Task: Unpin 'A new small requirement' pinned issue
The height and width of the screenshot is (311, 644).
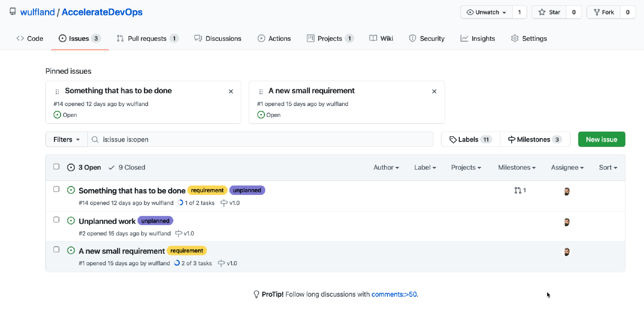Action: (434, 91)
